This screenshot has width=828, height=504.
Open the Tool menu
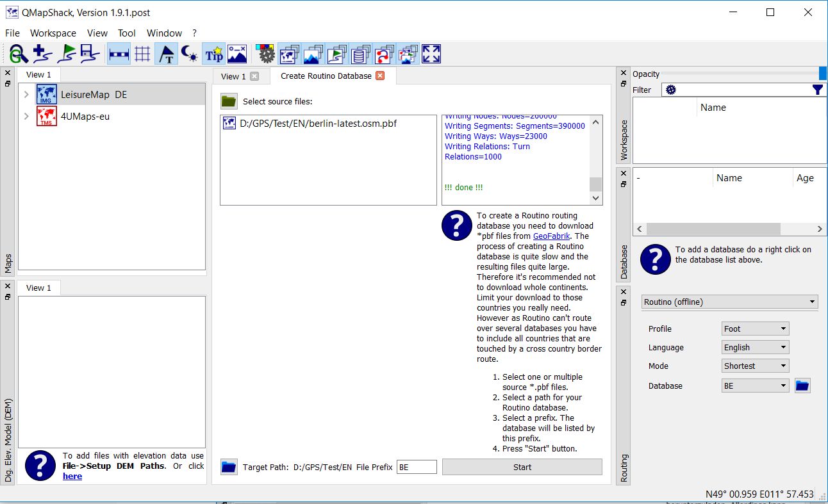127,33
